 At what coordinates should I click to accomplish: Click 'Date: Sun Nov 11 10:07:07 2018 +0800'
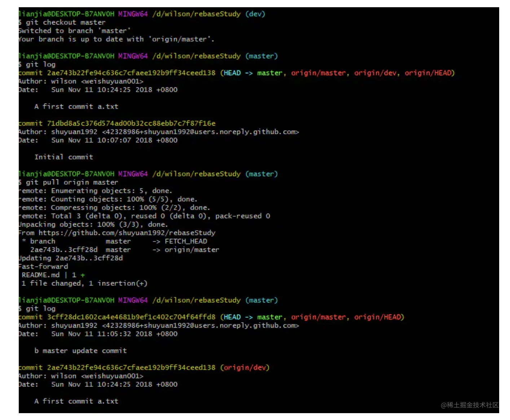tap(98, 140)
